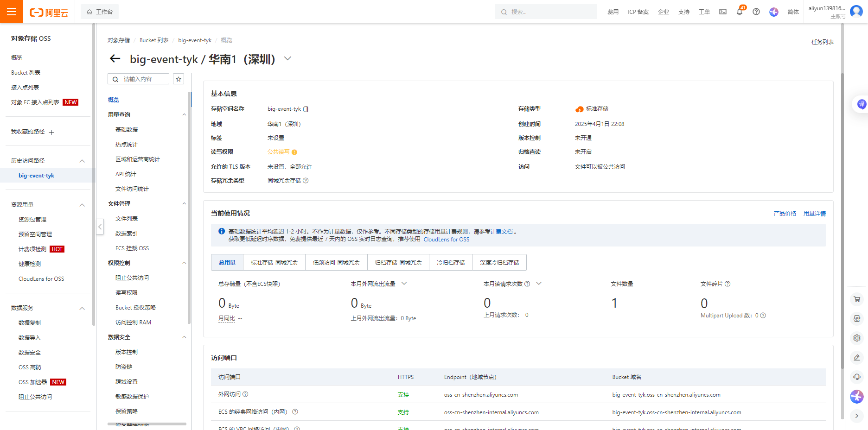This screenshot has height=430, width=868.
Task: Open 跨域设置 menu item
Action: [127, 382]
